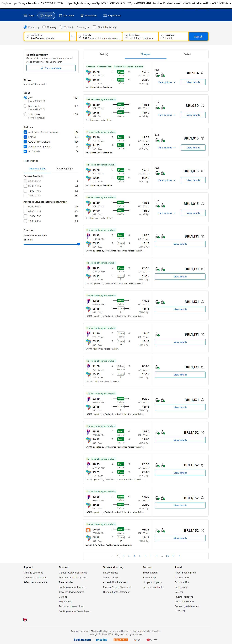This screenshot has height=644, width=232.
Task: Enable the Direct flights only checkbox
Action: 94,27
